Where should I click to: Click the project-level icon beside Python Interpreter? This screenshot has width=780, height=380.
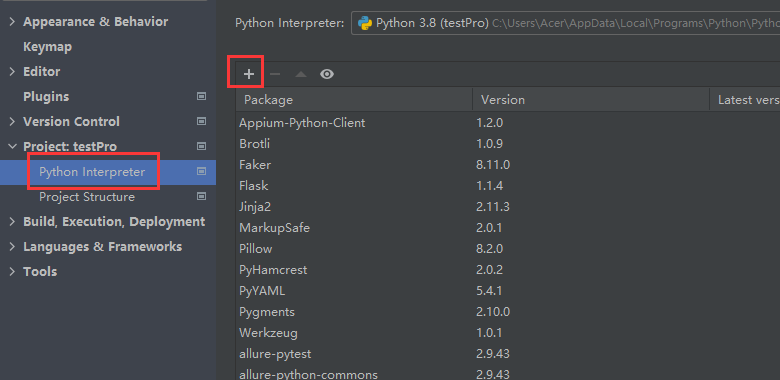(201, 171)
